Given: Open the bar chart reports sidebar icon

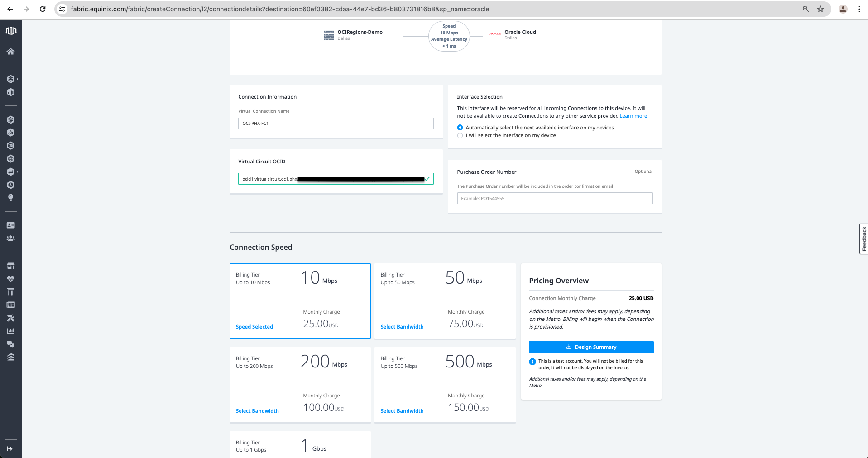Looking at the screenshot, I should [10, 331].
